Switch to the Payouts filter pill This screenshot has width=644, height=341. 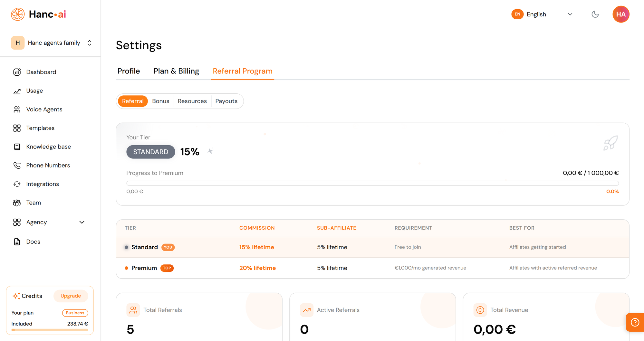tap(226, 101)
